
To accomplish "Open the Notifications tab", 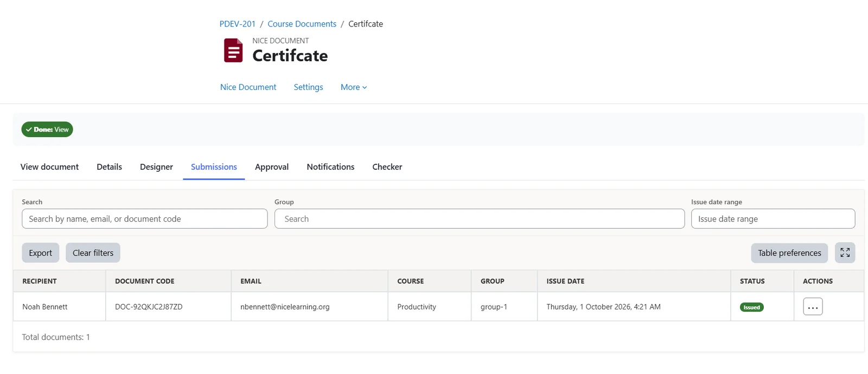I will [x=330, y=167].
